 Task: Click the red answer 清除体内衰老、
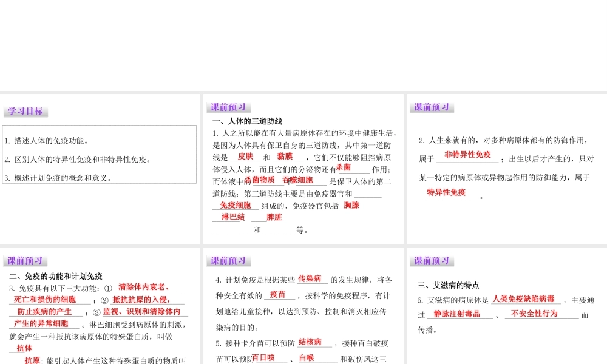click(144, 287)
